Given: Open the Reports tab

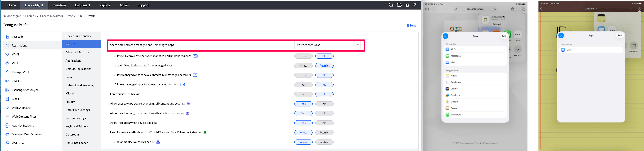Looking at the screenshot, I should point(105,5).
